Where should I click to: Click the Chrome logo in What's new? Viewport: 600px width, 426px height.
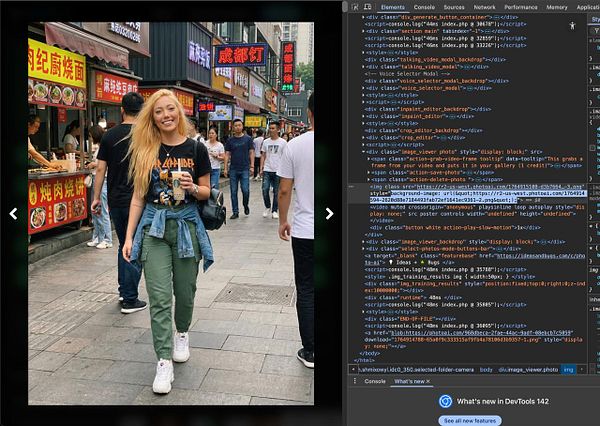click(445, 401)
